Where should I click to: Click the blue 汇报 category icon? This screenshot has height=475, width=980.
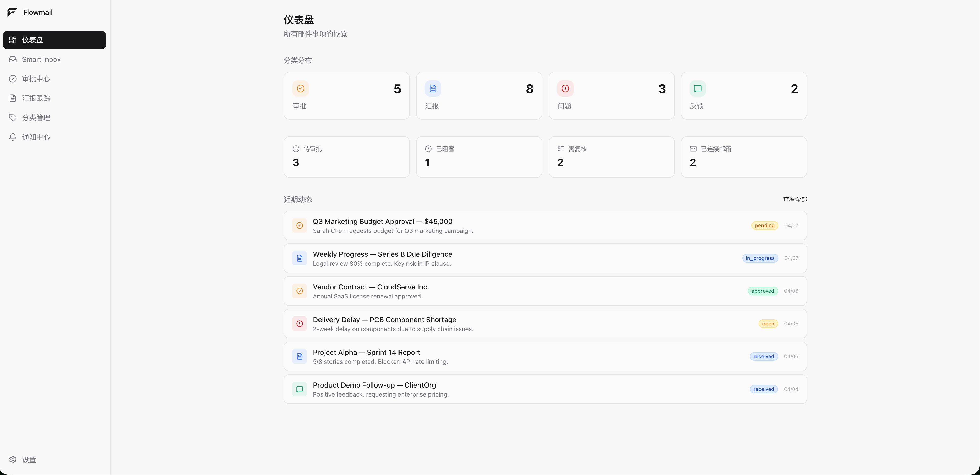click(x=432, y=89)
